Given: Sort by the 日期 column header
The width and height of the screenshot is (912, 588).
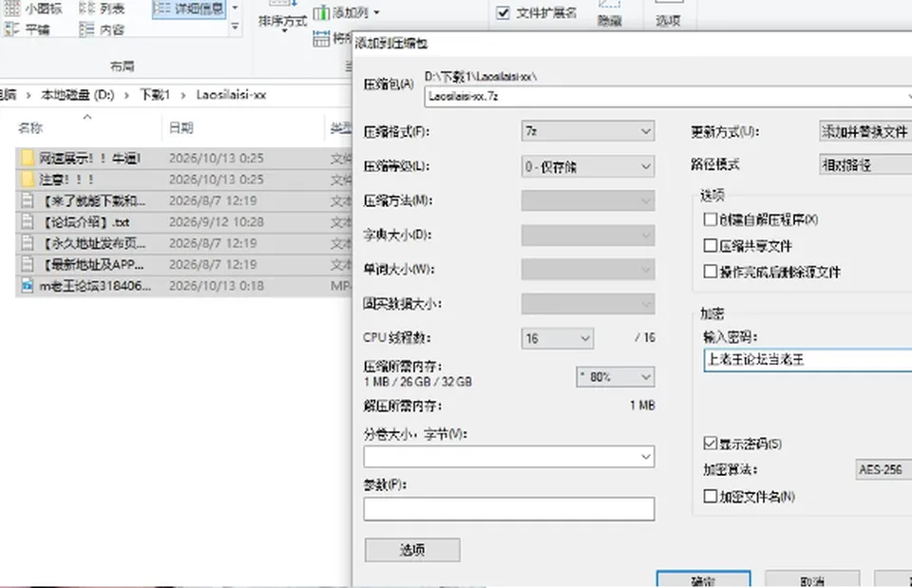Looking at the screenshot, I should pyautogui.click(x=180, y=128).
